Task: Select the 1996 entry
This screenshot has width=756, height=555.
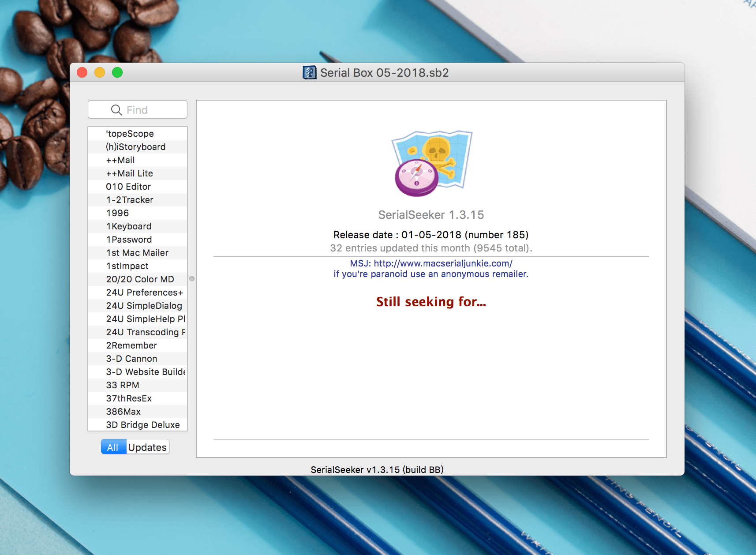Action: [x=138, y=213]
